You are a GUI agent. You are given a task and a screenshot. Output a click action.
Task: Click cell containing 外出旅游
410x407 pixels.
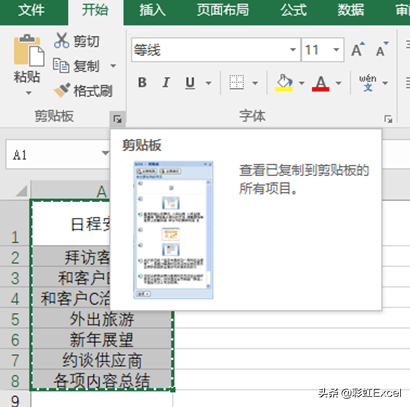(102, 319)
